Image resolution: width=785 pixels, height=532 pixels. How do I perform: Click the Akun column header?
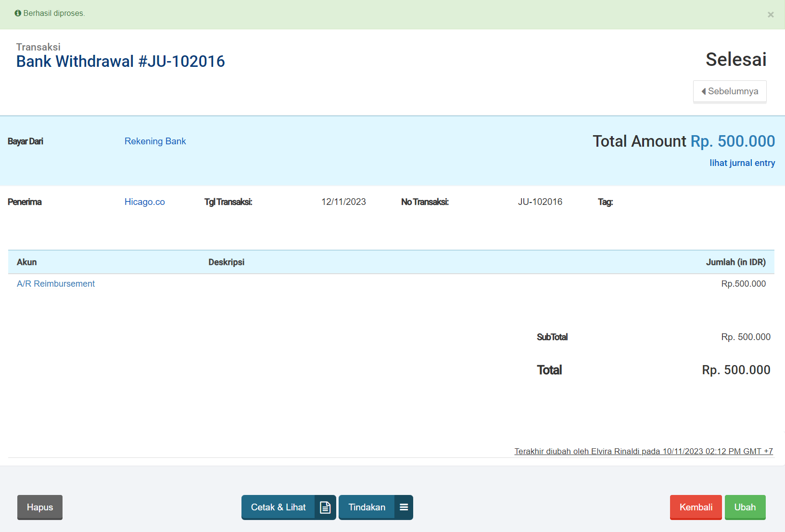27,262
